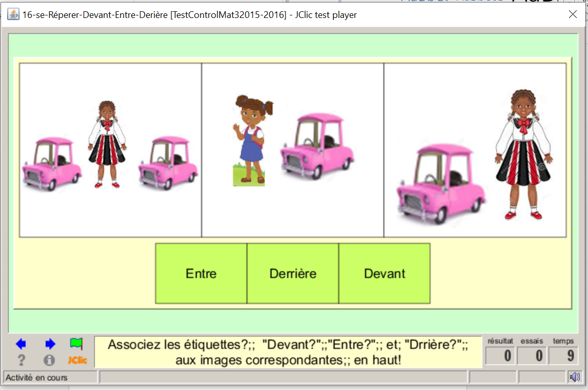Click the temps timer counter
The image size is (588, 390).
(x=563, y=355)
